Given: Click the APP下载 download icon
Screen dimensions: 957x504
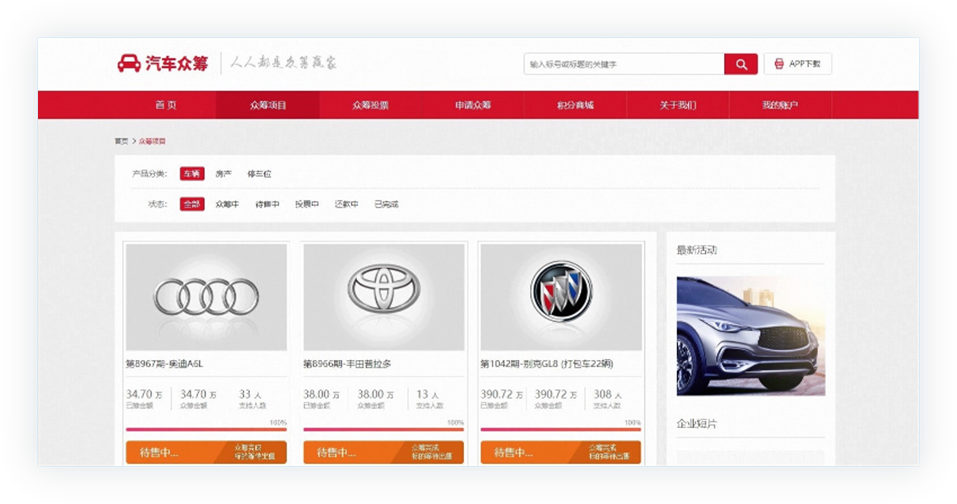Looking at the screenshot, I should [x=779, y=64].
